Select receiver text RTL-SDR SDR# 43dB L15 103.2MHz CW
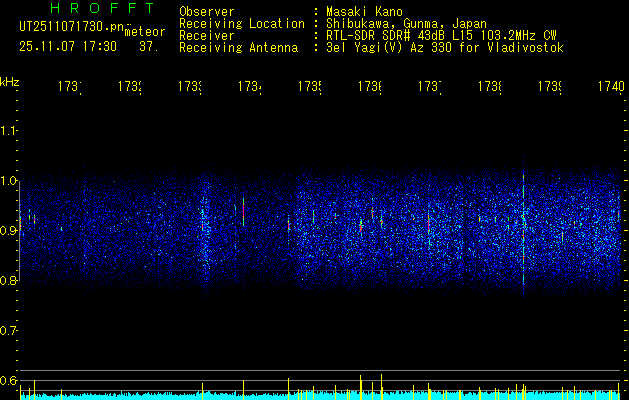The height and width of the screenshot is (400, 629). point(441,36)
